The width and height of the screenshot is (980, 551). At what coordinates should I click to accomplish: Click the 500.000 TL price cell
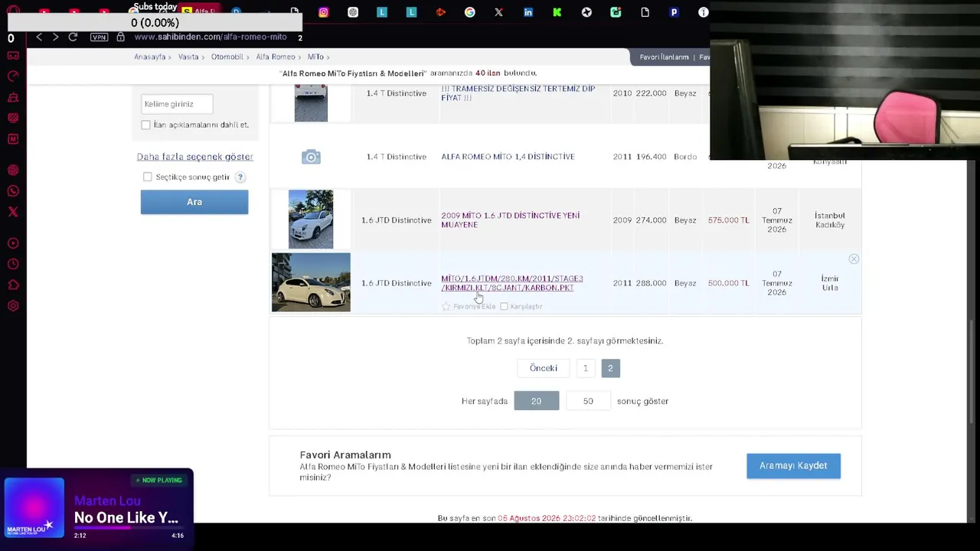728,283
